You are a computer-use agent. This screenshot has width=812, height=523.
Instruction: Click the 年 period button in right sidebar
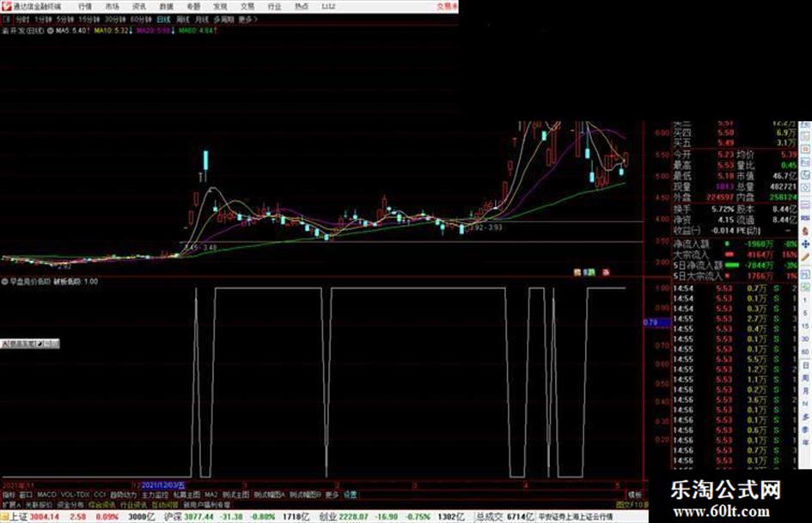pos(805,441)
